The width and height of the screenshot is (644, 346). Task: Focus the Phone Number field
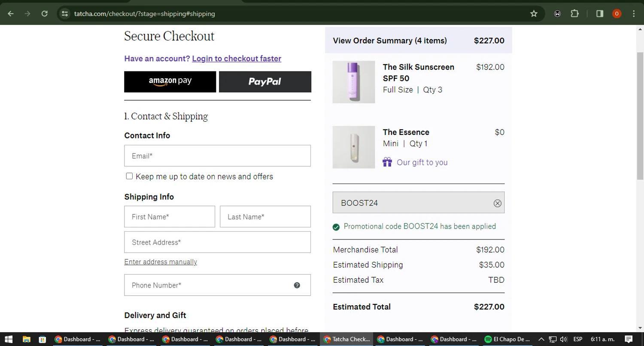(x=218, y=285)
